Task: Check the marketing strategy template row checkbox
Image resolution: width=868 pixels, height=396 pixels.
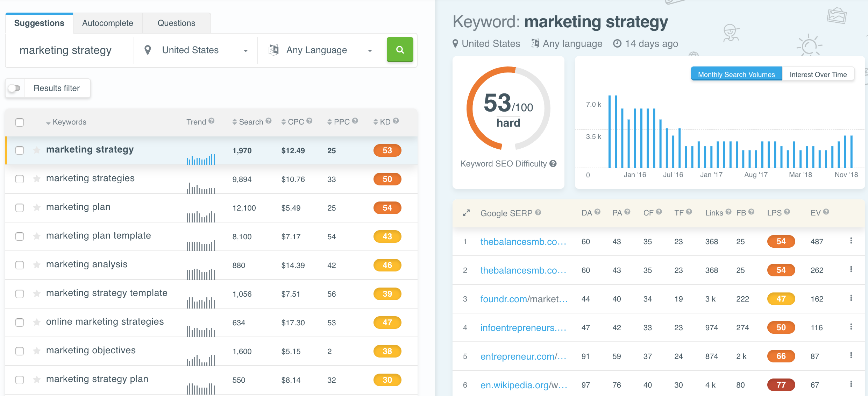Action: 20,294
